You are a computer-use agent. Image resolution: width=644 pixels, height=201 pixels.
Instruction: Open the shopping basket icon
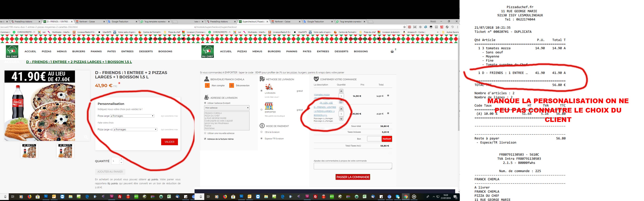coord(392,51)
